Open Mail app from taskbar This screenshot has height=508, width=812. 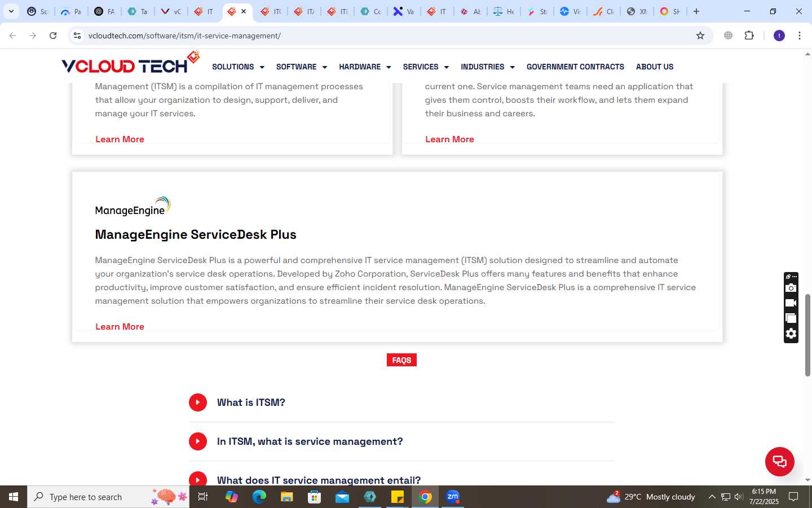click(x=342, y=497)
